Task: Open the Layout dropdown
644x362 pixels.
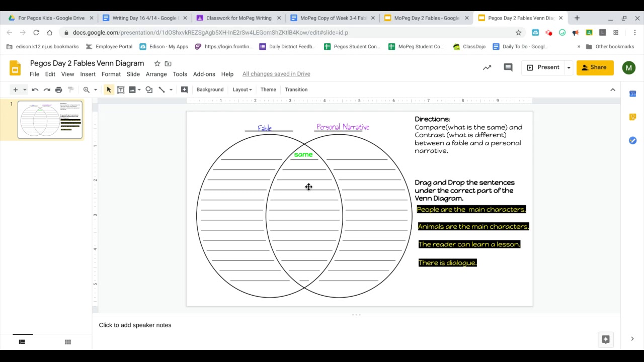Action: 242,89
